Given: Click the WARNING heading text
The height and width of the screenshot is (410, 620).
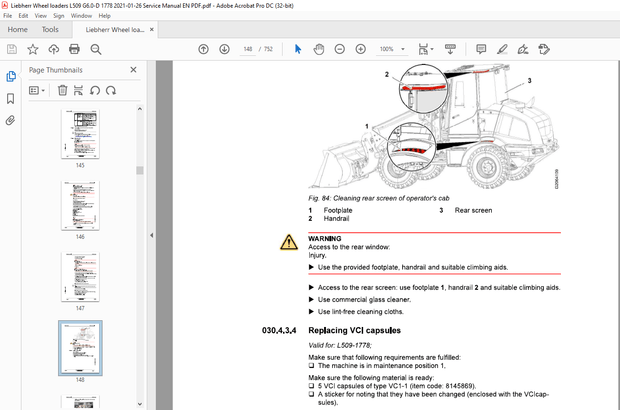Looking at the screenshot, I should 325,238.
